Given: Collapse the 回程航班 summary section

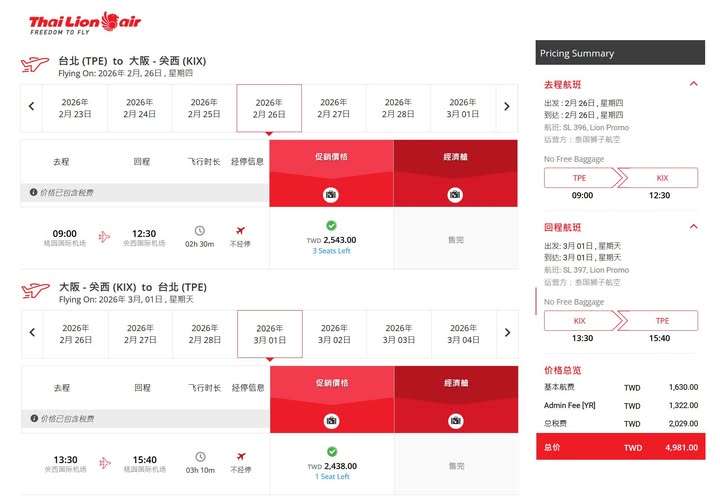Looking at the screenshot, I should coord(694,226).
